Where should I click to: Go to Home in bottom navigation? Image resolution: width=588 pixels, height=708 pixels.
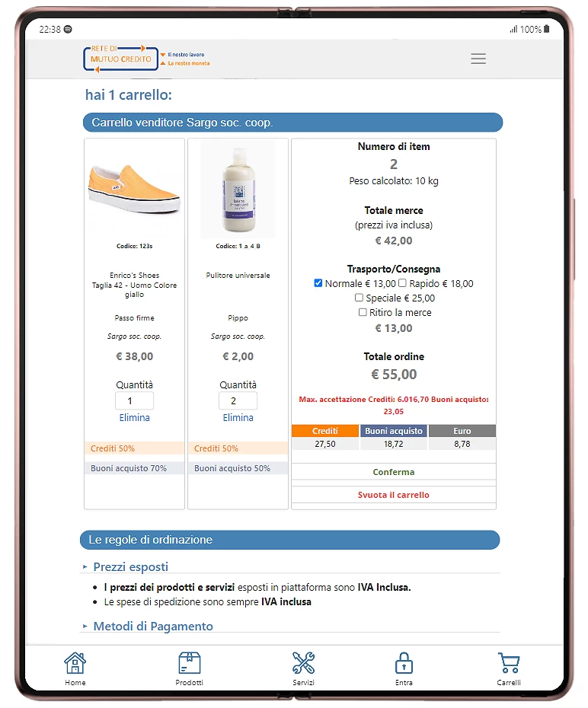(75, 668)
